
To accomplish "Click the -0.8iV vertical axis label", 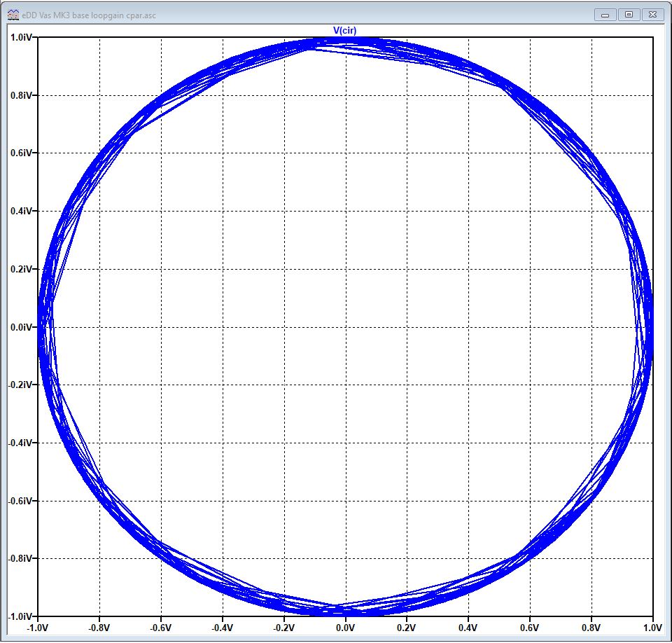I will click(20, 558).
